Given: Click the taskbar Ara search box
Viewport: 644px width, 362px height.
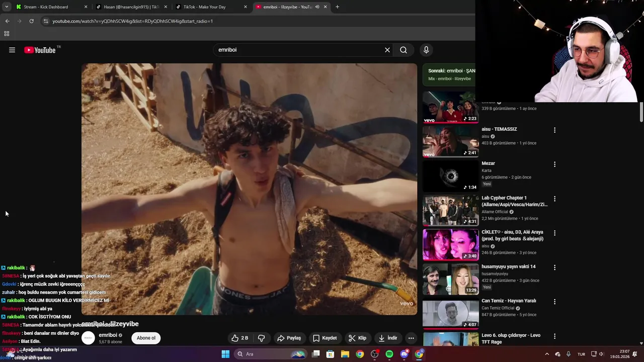Looking at the screenshot, I should 270,354.
